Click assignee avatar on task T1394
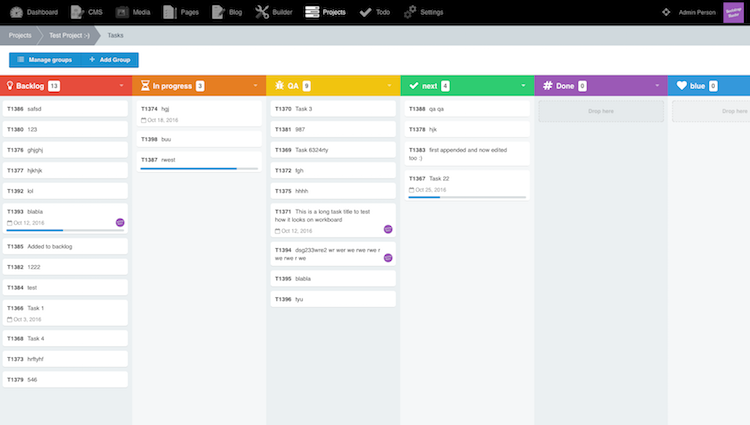This screenshot has width=750, height=425. tap(388, 258)
